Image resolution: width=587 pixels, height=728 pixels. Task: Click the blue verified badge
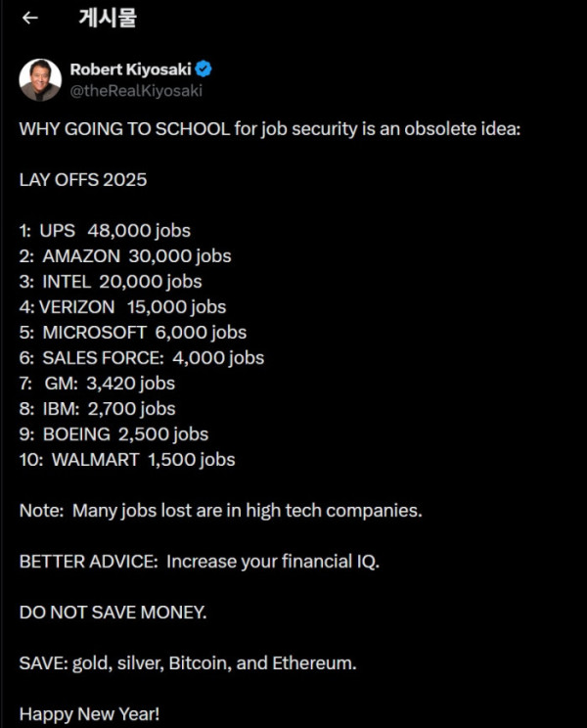(204, 68)
